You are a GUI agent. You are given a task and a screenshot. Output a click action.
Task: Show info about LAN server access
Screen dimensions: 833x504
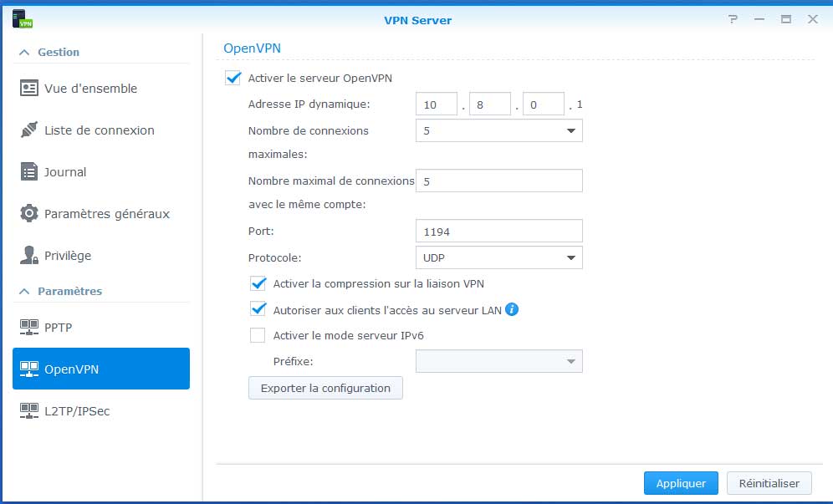point(512,309)
